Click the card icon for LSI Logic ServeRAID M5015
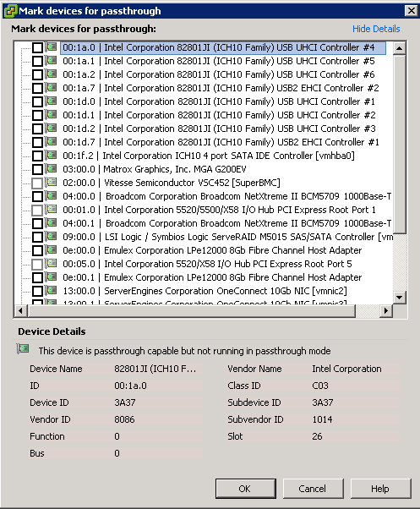 51,237
